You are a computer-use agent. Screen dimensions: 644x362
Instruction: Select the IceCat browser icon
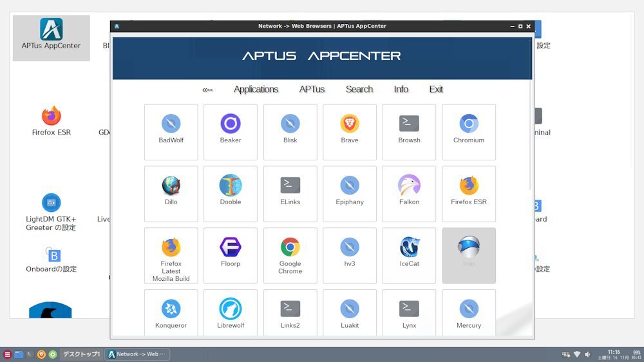(x=409, y=248)
